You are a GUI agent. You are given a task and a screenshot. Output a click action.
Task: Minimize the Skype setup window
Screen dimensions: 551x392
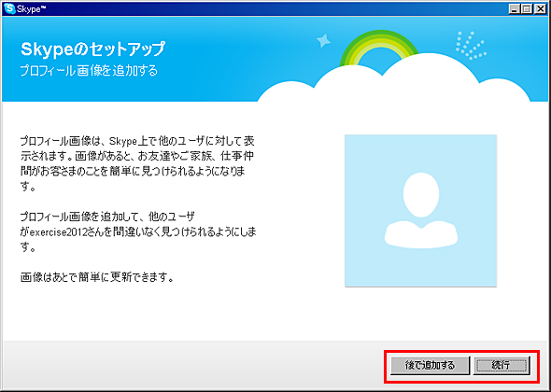pyautogui.click(x=515, y=9)
